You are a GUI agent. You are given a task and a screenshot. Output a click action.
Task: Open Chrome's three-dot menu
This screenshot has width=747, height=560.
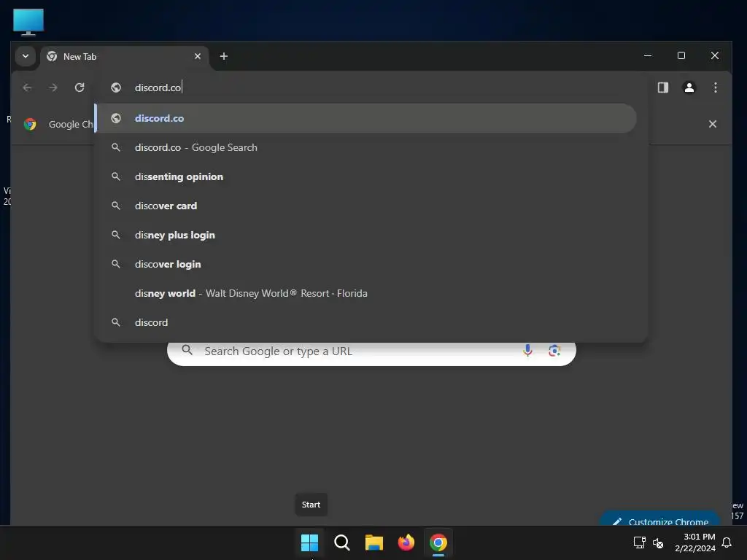(715, 87)
